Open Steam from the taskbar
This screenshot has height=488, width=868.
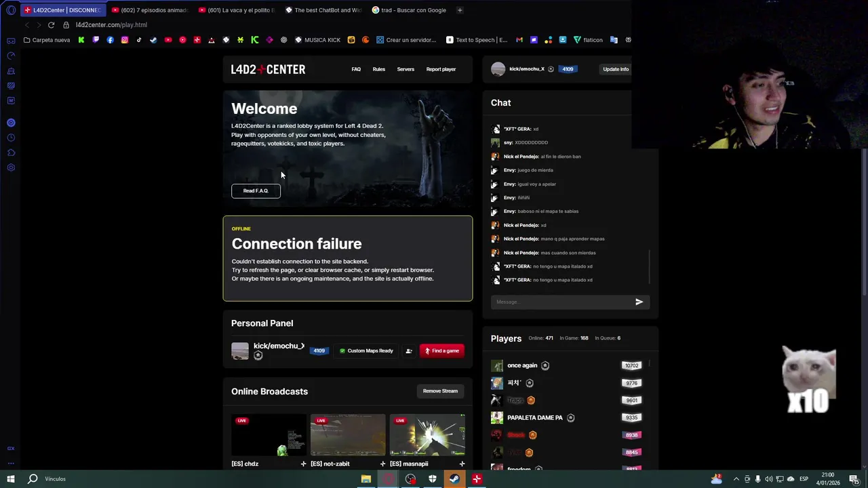click(454, 479)
